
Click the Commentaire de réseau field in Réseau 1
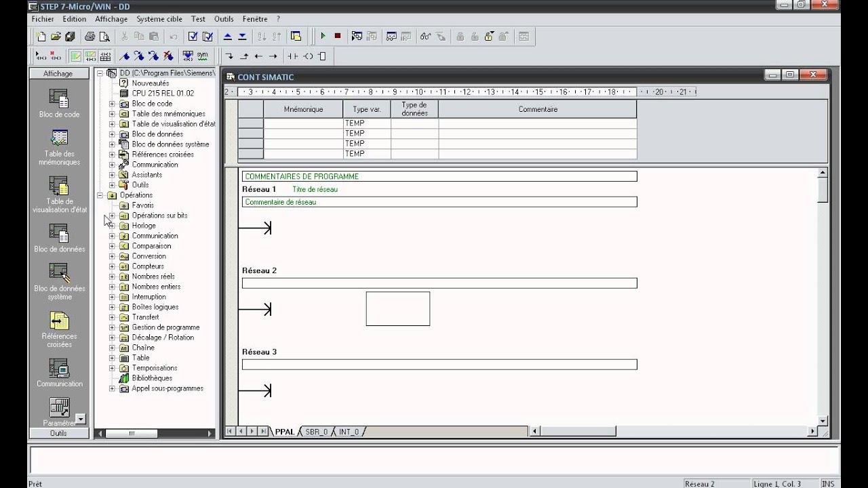point(439,202)
